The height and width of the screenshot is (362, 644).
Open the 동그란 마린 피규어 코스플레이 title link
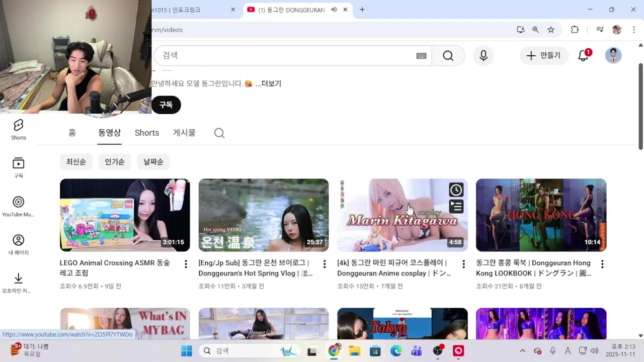(x=394, y=268)
